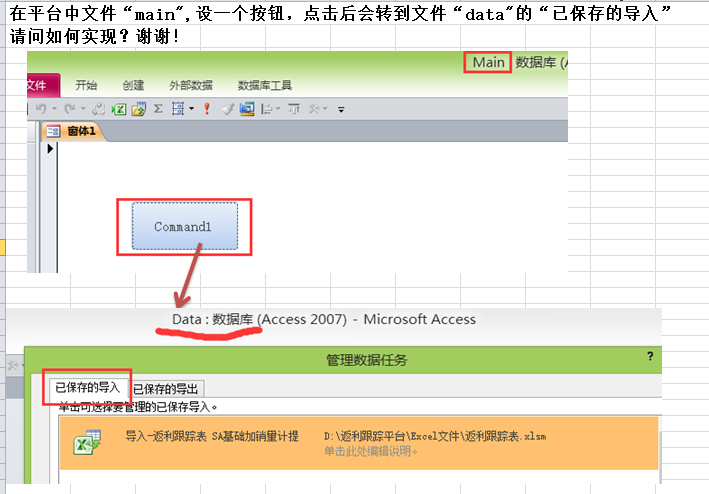Viewport: 709px width, 494px height.
Task: Open the 文件 ribbon tab
Action: [x=40, y=85]
